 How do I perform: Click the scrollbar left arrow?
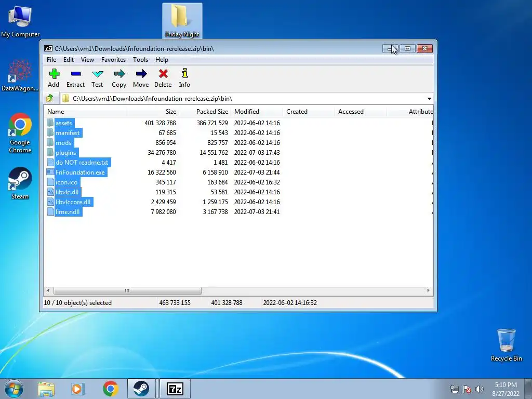coord(48,290)
